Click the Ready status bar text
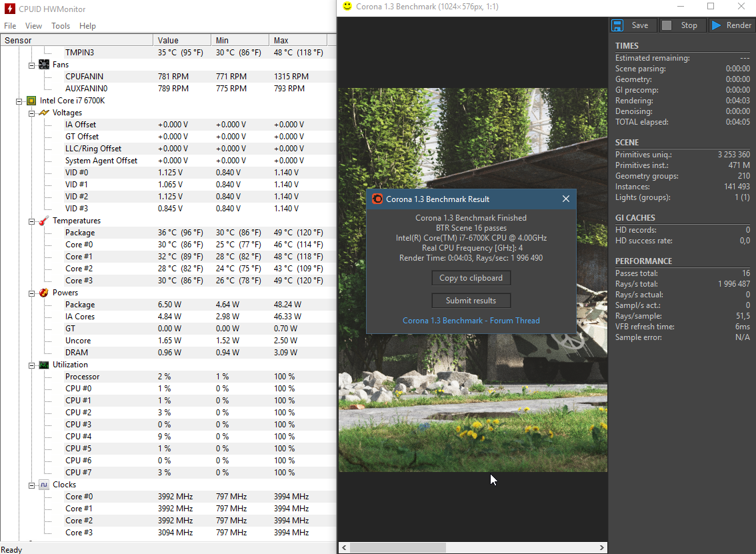 (x=11, y=549)
